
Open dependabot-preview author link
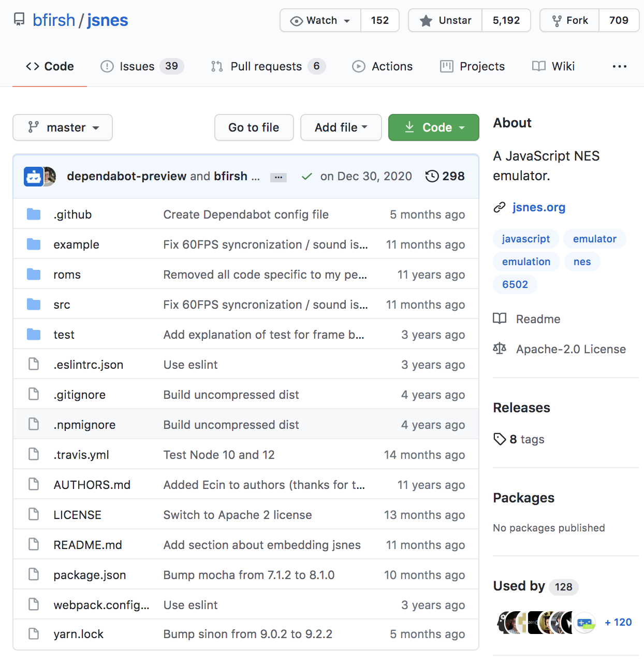127,176
